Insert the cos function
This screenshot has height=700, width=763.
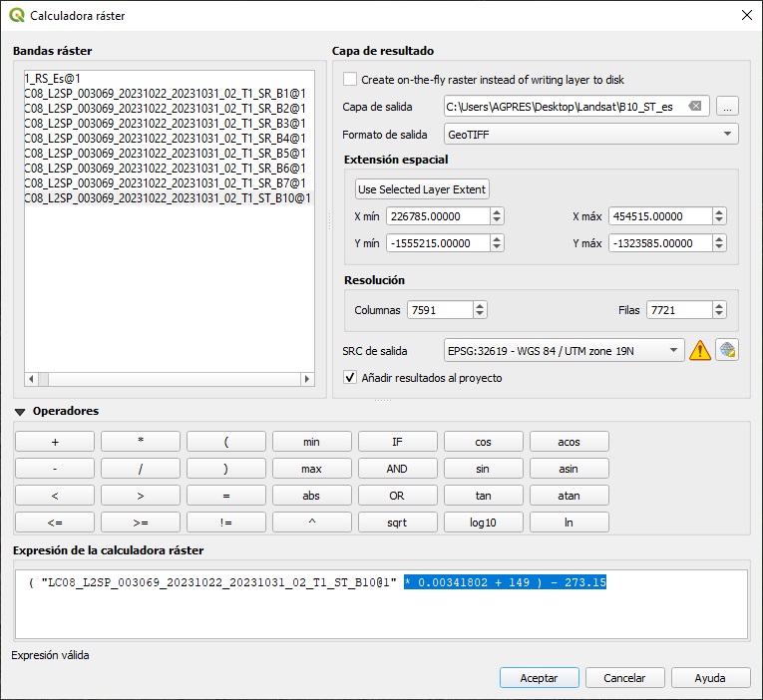pos(483,441)
